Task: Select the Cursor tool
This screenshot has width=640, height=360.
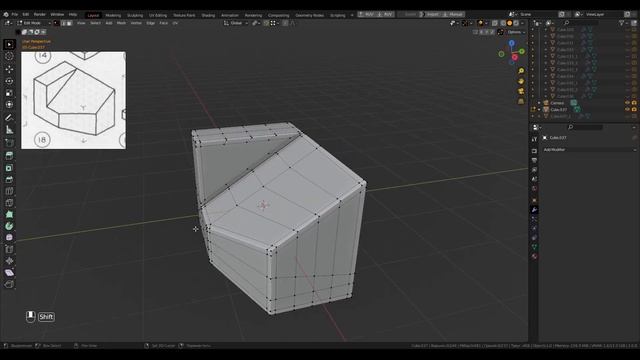Action: 9,56
